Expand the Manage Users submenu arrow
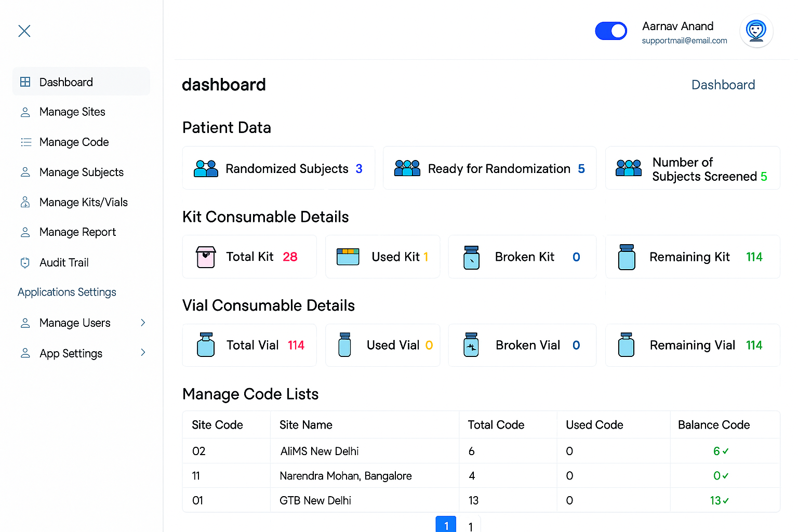This screenshot has width=798, height=532. coord(143,323)
